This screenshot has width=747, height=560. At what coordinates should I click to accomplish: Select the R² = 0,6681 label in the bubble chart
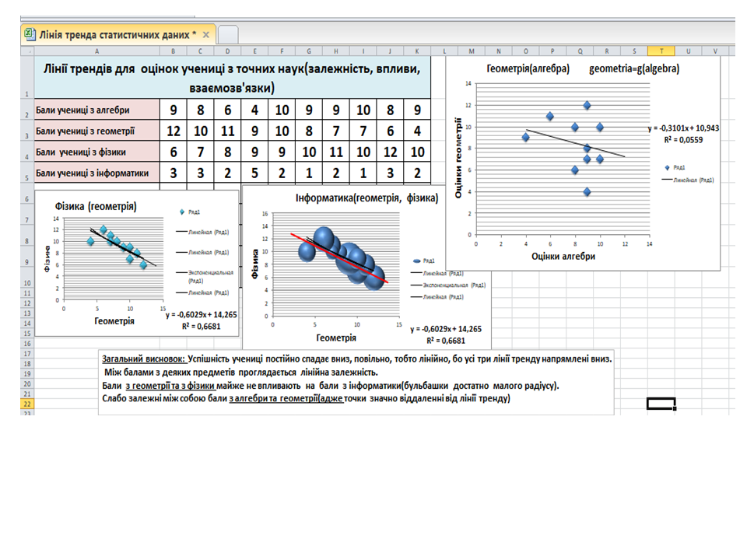[x=446, y=341]
